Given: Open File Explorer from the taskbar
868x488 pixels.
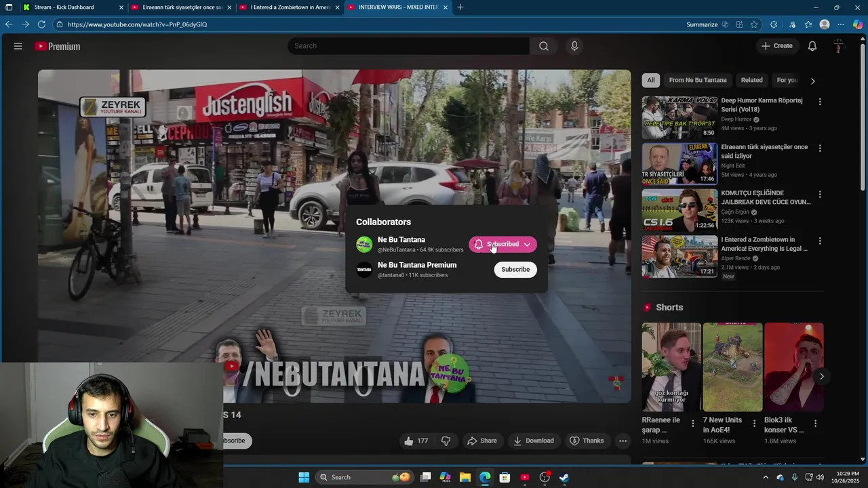Looking at the screenshot, I should (x=465, y=477).
